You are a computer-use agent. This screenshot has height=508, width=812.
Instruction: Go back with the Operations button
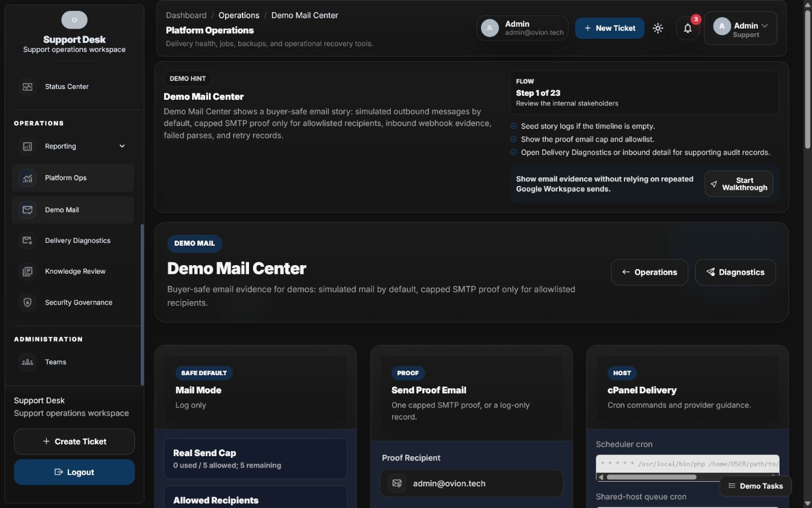coord(650,273)
